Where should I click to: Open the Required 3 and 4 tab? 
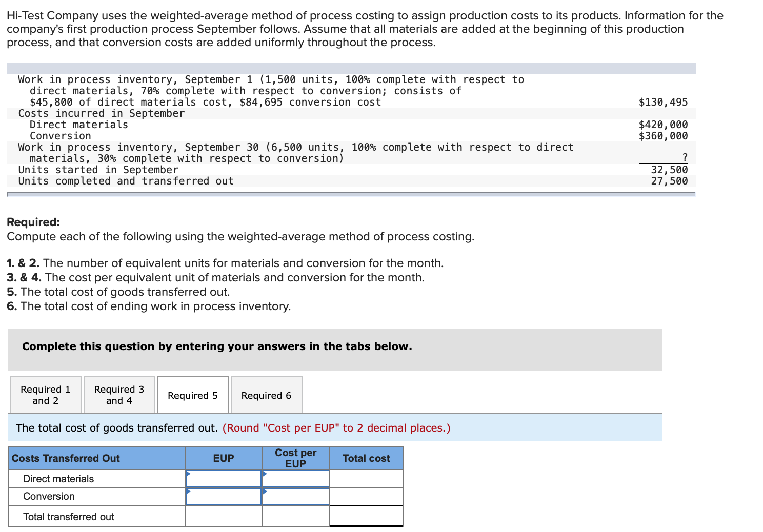tap(119, 395)
